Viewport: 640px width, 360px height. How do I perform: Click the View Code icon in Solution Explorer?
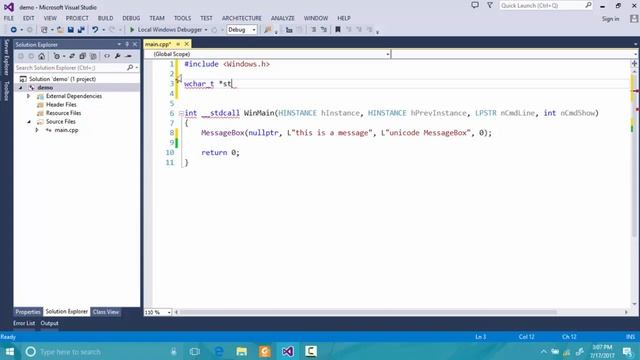tap(107, 56)
